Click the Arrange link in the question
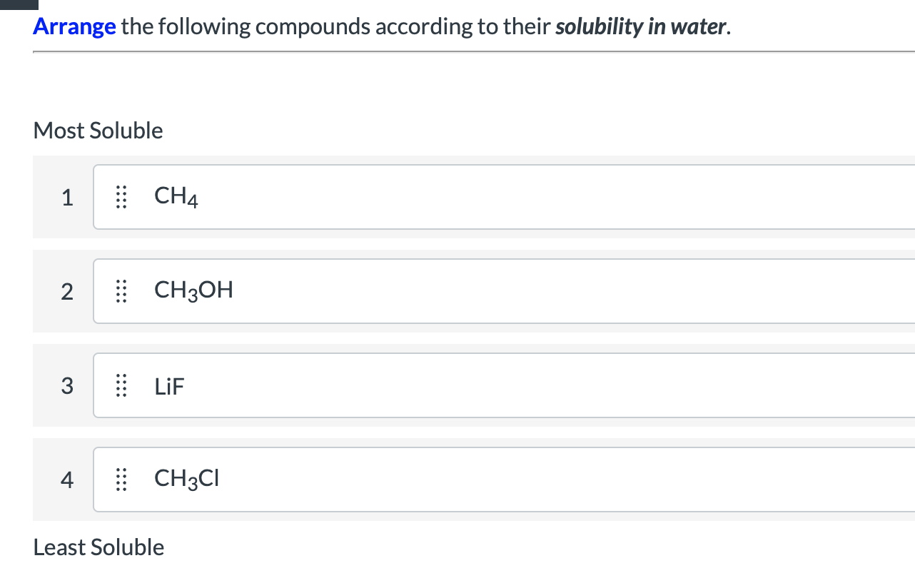Image resolution: width=915 pixels, height=588 pixels. pyautogui.click(x=74, y=26)
